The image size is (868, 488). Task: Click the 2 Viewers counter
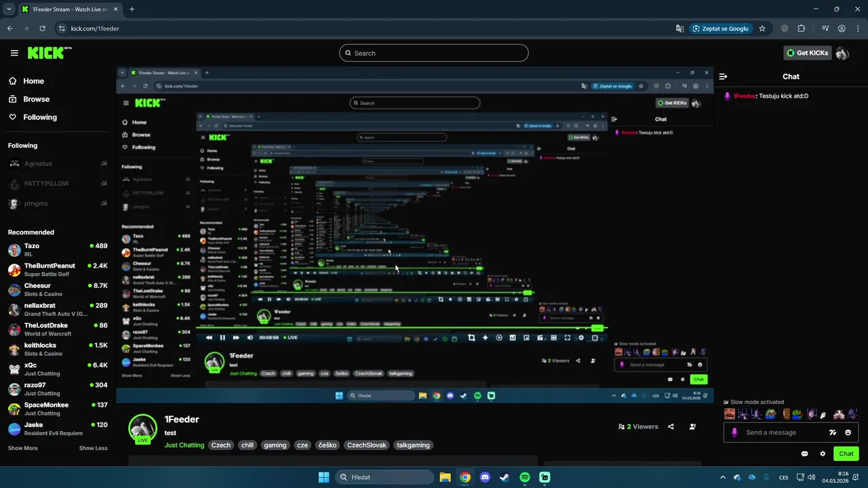[x=638, y=427]
